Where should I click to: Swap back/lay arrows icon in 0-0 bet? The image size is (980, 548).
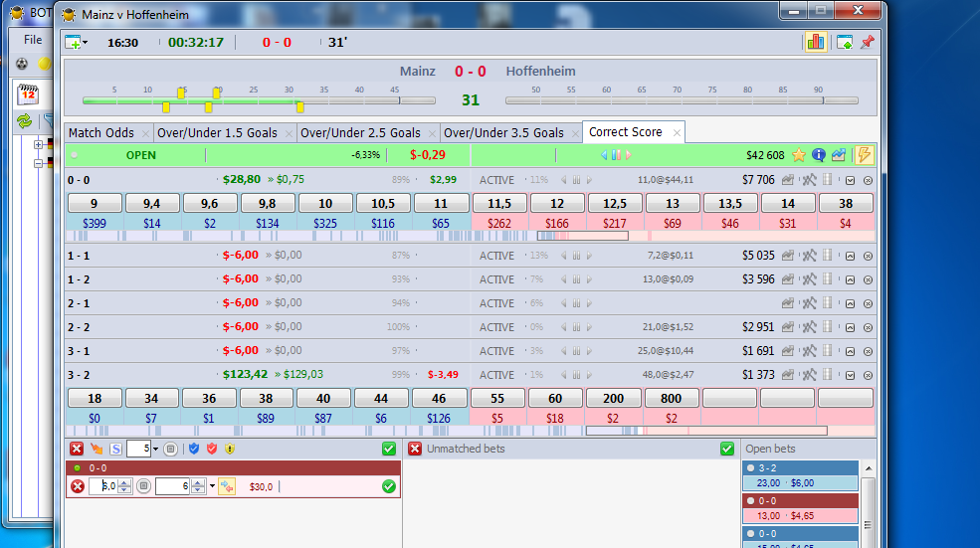pyautogui.click(x=227, y=486)
